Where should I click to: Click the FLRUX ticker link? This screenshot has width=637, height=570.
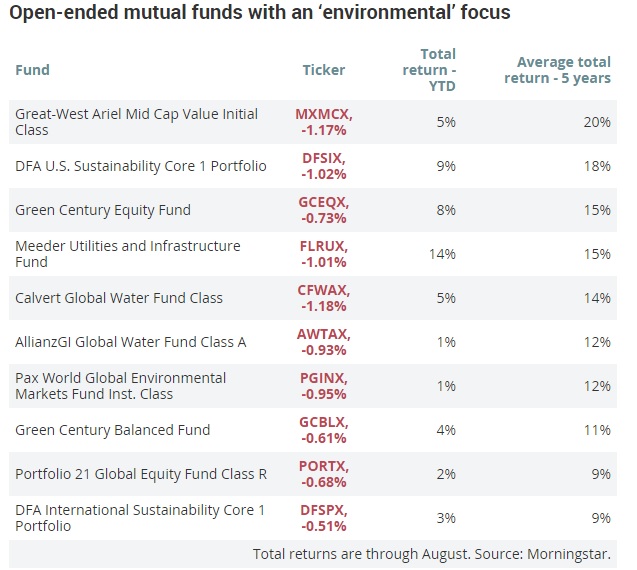(x=322, y=246)
